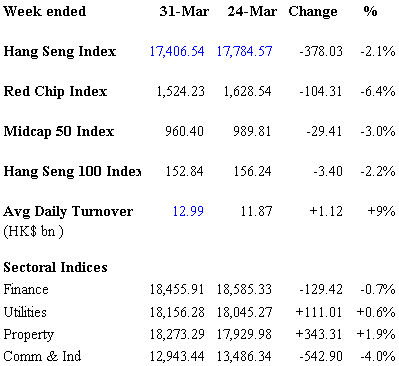399x366 pixels.
Task: Click the Utilities sector label
Action: pos(25,312)
